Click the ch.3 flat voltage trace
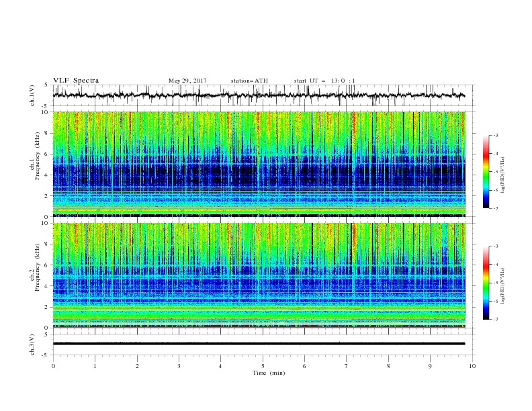The height and width of the screenshot is (411, 532). tap(259, 344)
